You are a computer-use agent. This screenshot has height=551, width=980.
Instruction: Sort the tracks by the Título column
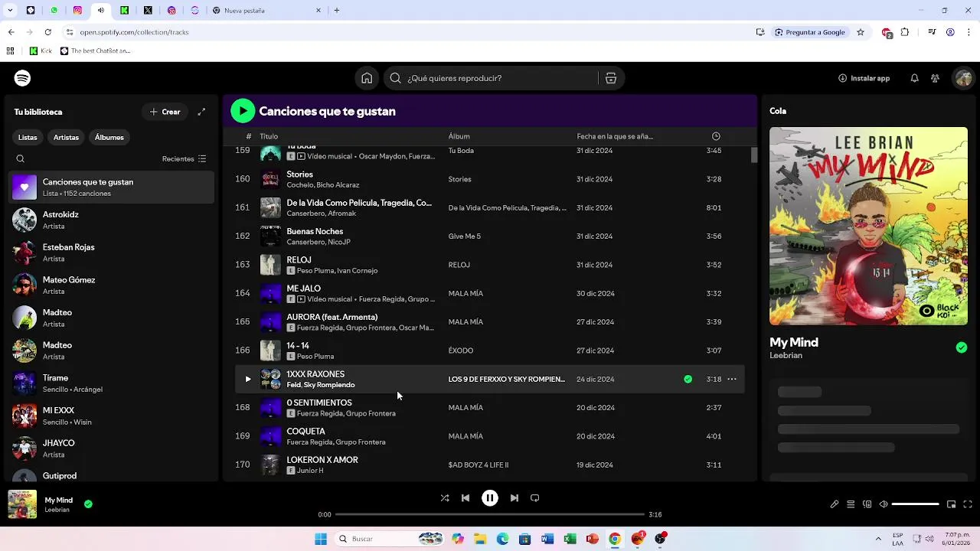tap(269, 136)
